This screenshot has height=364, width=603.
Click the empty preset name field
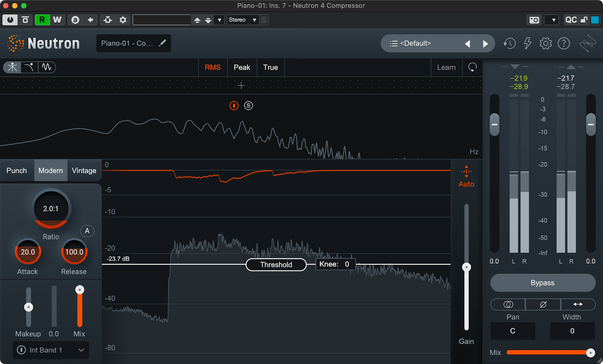click(162, 20)
